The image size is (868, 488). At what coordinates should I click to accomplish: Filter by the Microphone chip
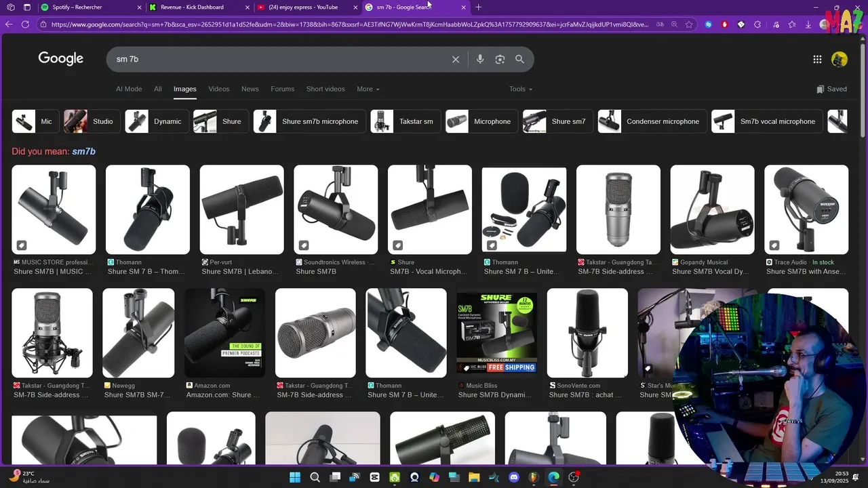(481, 121)
